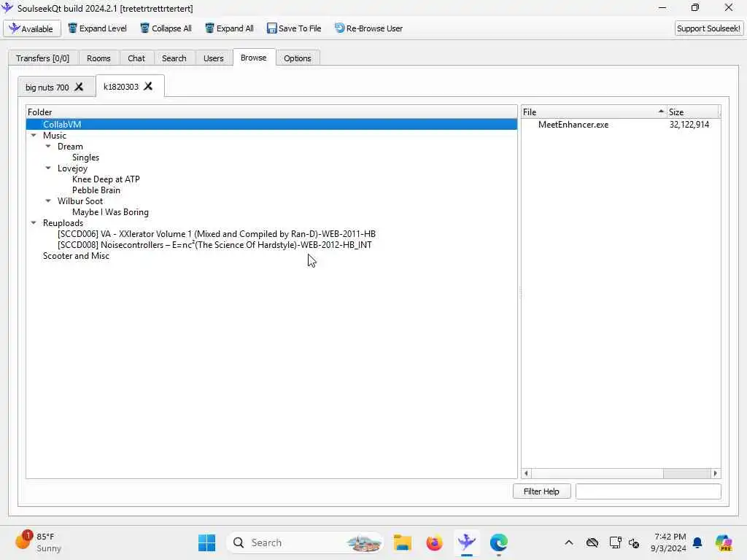Open Microsoft Edge from taskbar

(x=499, y=542)
